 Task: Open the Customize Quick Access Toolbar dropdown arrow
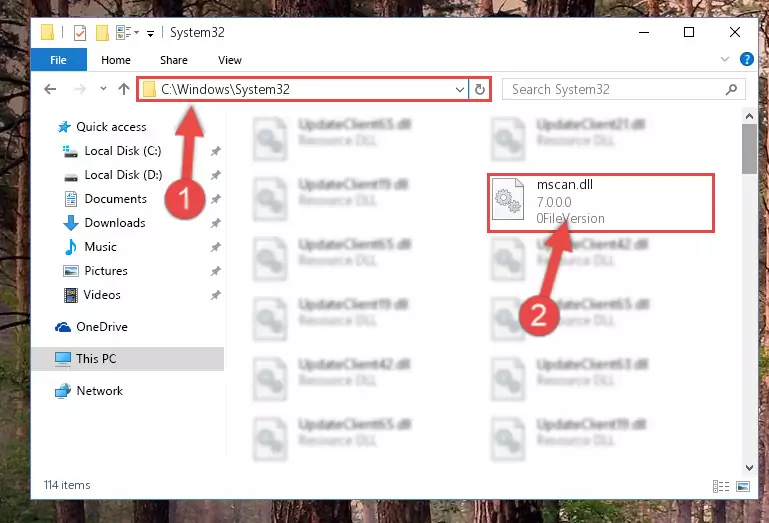pyautogui.click(x=151, y=33)
